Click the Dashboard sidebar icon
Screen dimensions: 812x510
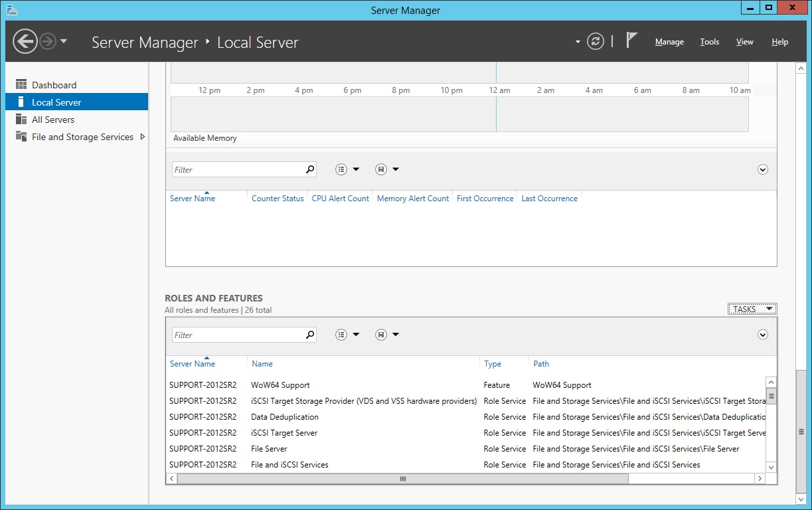click(x=21, y=85)
